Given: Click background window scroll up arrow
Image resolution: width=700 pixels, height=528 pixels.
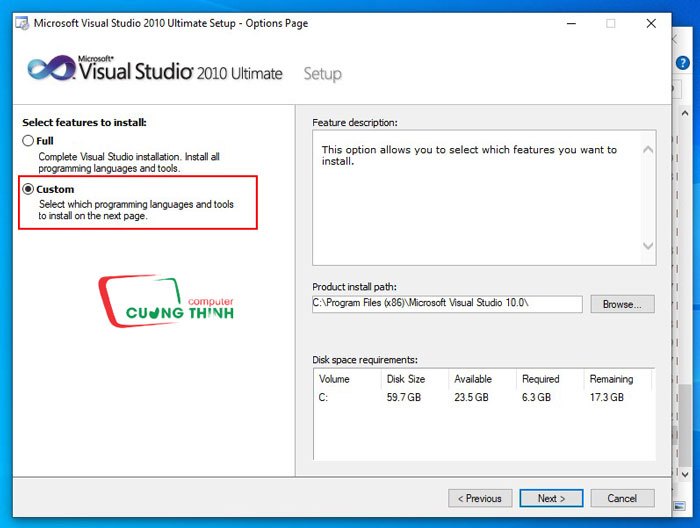Looking at the screenshot, I should point(685,113).
